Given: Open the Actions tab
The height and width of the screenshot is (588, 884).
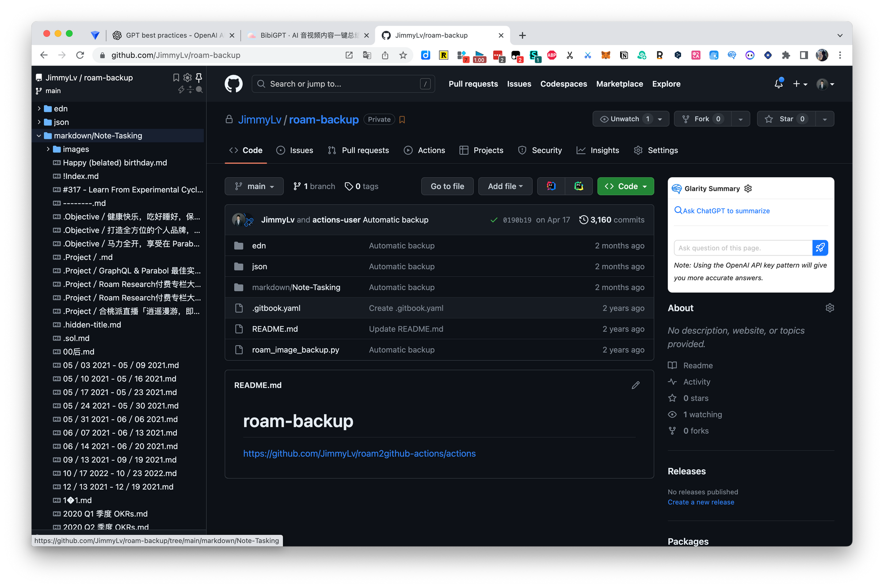Looking at the screenshot, I should [x=424, y=150].
